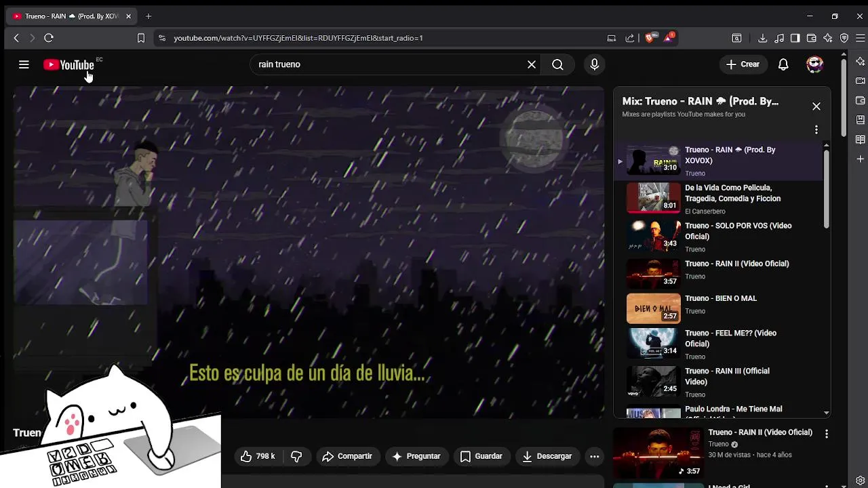Open Leo AI sparkle icon in the toolbar
Viewport: 868px width, 488px height.
click(x=828, y=38)
